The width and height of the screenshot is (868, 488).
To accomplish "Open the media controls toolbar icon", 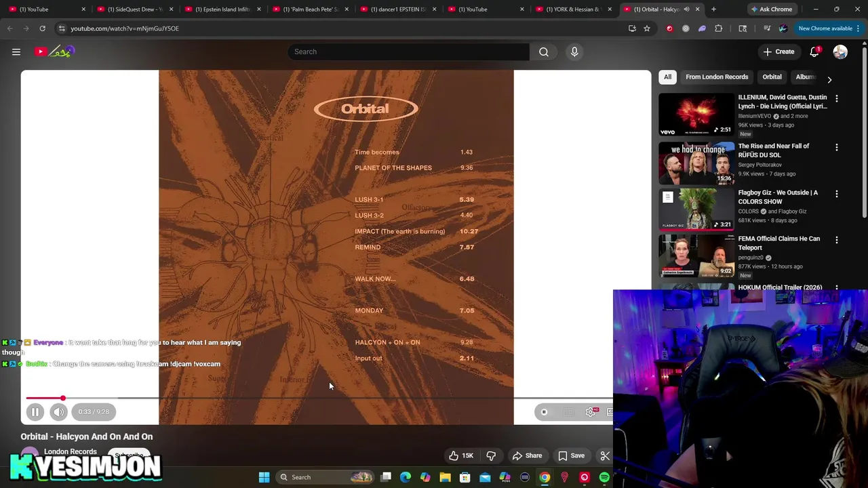I will point(767,28).
